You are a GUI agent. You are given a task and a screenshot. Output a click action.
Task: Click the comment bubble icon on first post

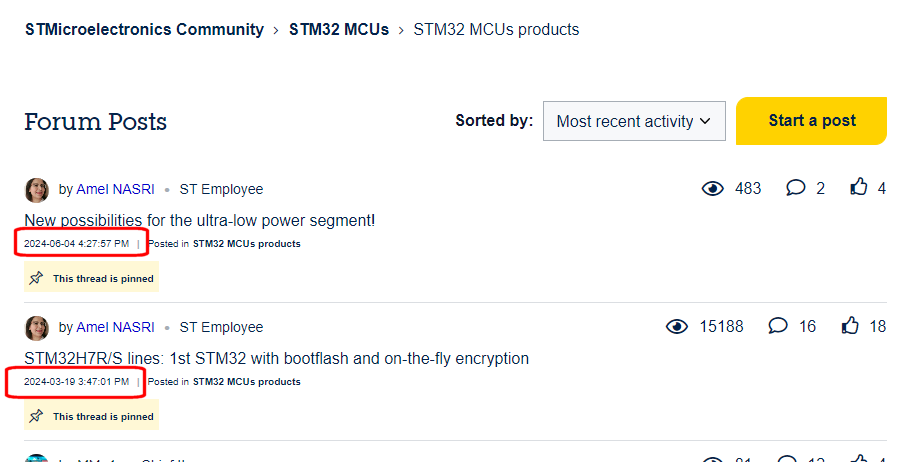point(795,188)
